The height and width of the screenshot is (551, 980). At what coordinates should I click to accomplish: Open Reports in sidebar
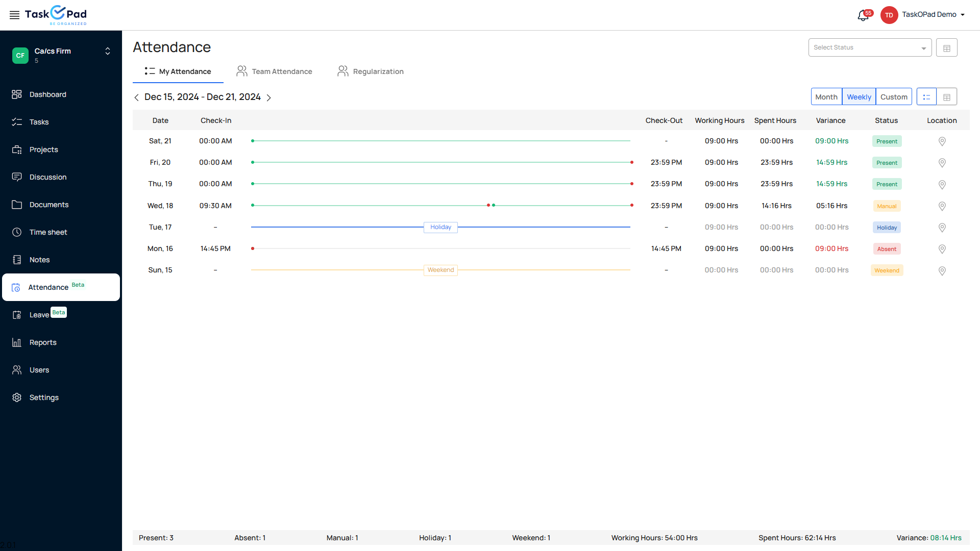pos(43,342)
